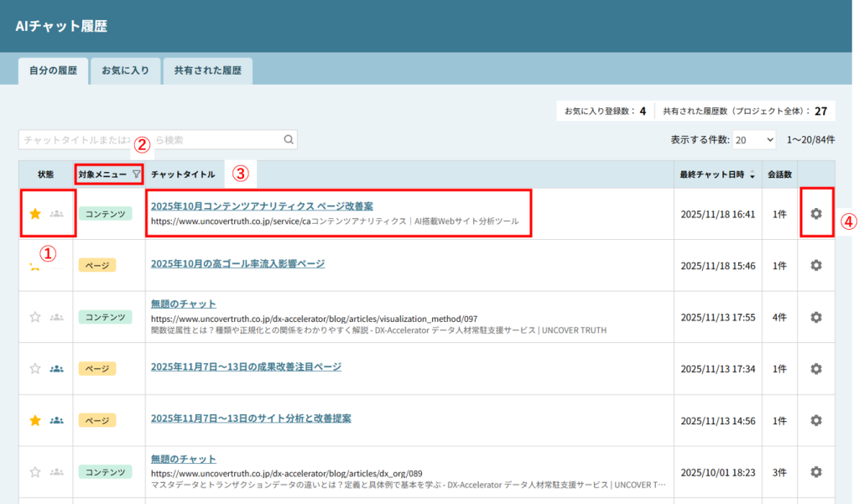Toggle favorite star for 2025年11月7日〜13日の成果改善注目ページ
The width and height of the screenshot is (859, 504).
35,368
